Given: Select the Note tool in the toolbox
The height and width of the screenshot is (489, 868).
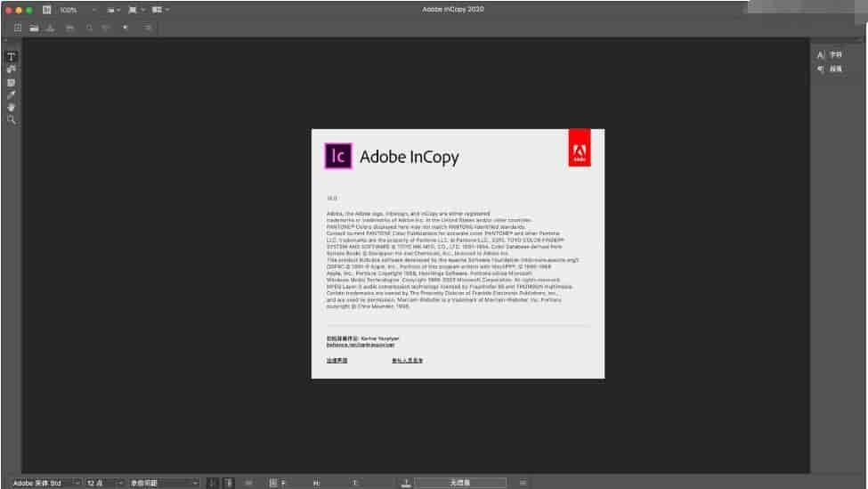Looking at the screenshot, I should [x=12, y=82].
